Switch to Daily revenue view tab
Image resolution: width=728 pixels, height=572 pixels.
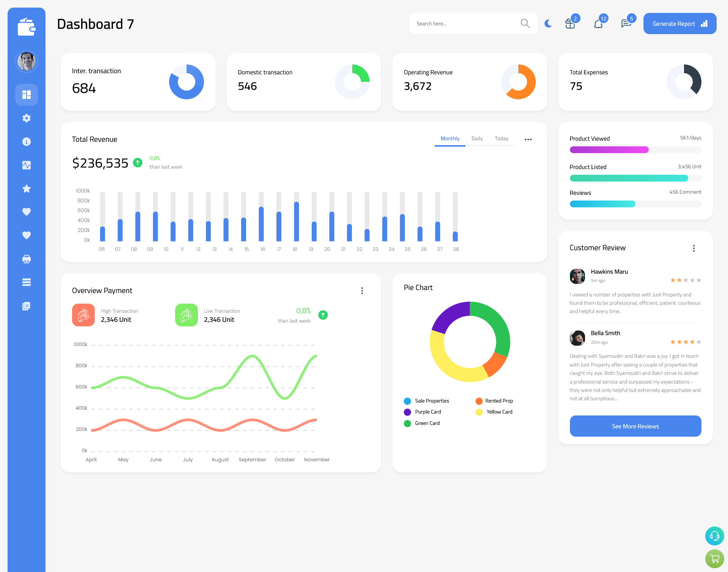477,138
